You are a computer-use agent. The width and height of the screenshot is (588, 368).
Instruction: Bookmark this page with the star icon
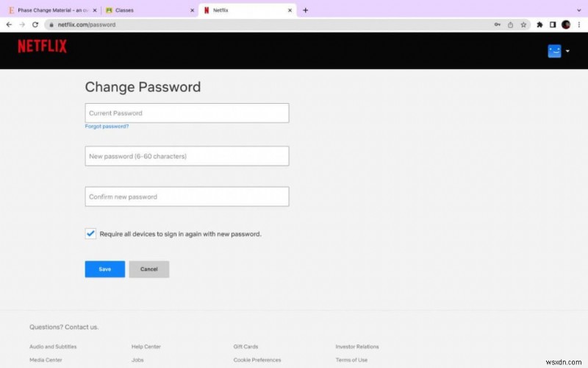523,25
